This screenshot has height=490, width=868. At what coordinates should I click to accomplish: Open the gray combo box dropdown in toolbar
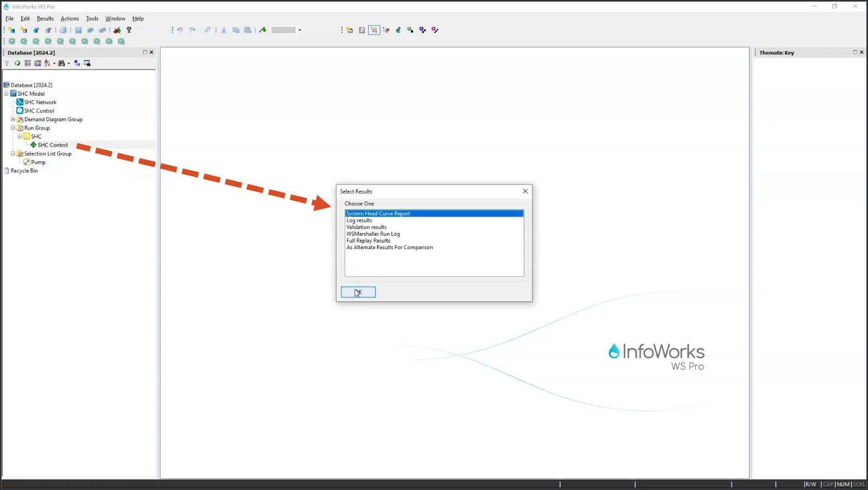click(x=300, y=30)
